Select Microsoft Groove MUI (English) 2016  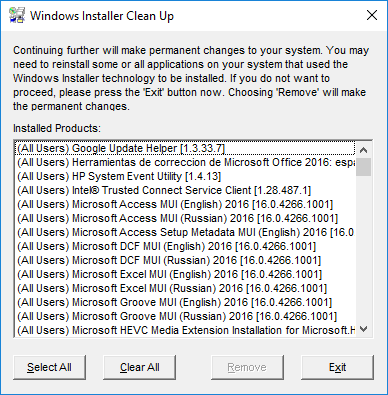(185, 302)
